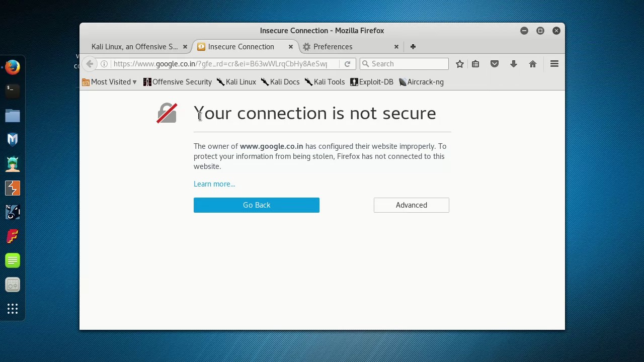Open Kali Tools bookmark
The height and width of the screenshot is (362, 644).
coord(325,82)
